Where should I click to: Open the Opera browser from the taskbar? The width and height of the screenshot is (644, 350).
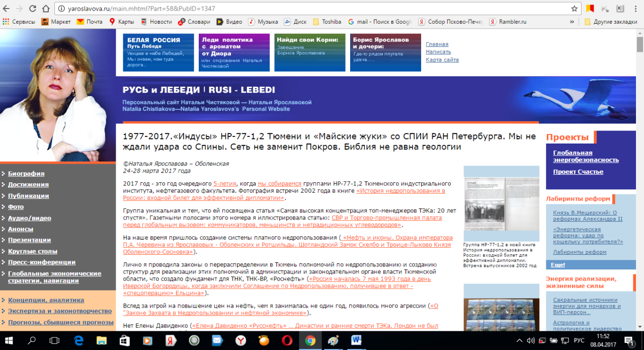tap(287, 340)
